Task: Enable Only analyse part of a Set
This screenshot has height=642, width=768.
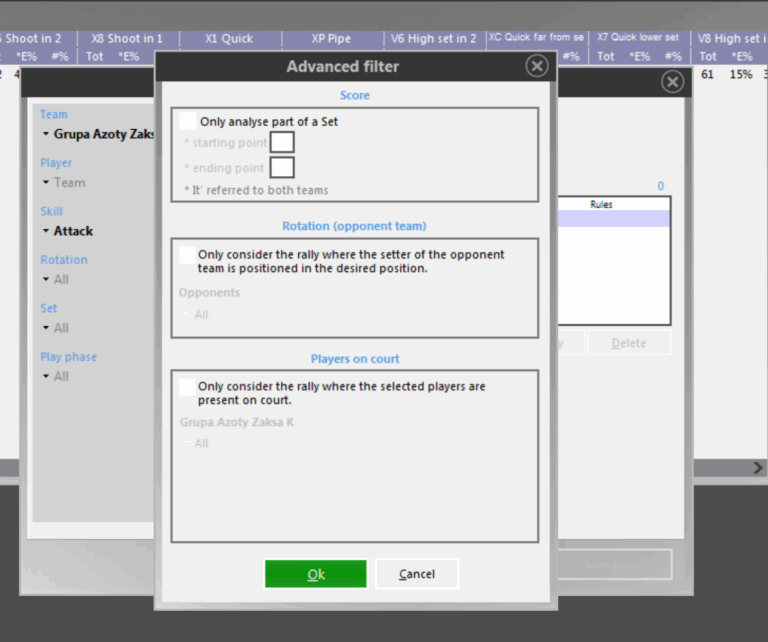Action: 188,121
